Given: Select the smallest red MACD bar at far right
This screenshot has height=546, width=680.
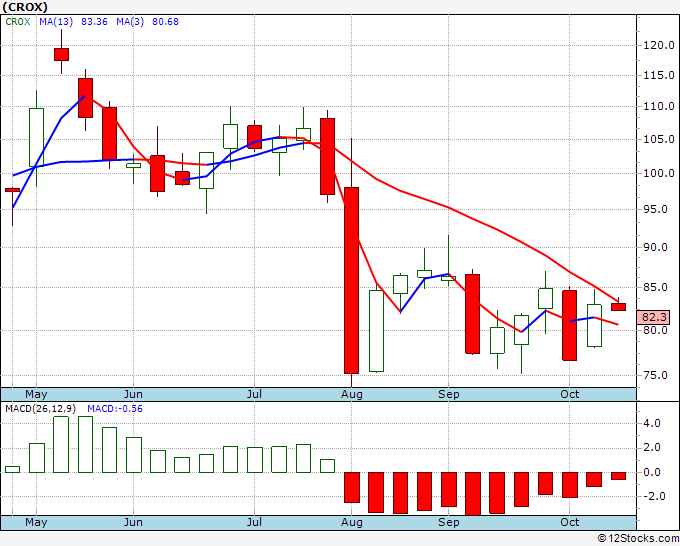Looking at the screenshot, I should tap(618, 476).
